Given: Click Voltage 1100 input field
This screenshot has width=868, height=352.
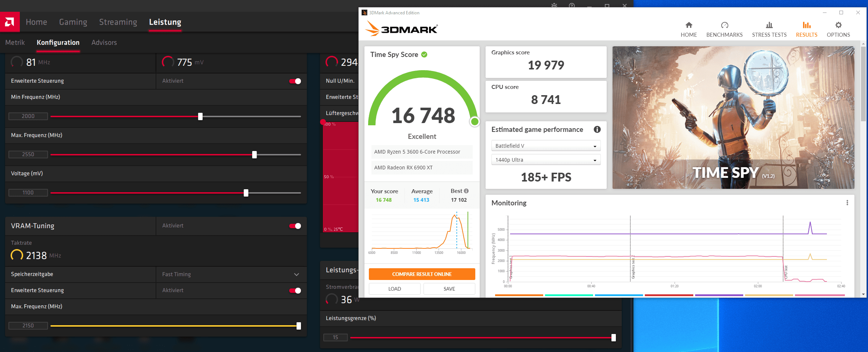Looking at the screenshot, I should point(28,193).
